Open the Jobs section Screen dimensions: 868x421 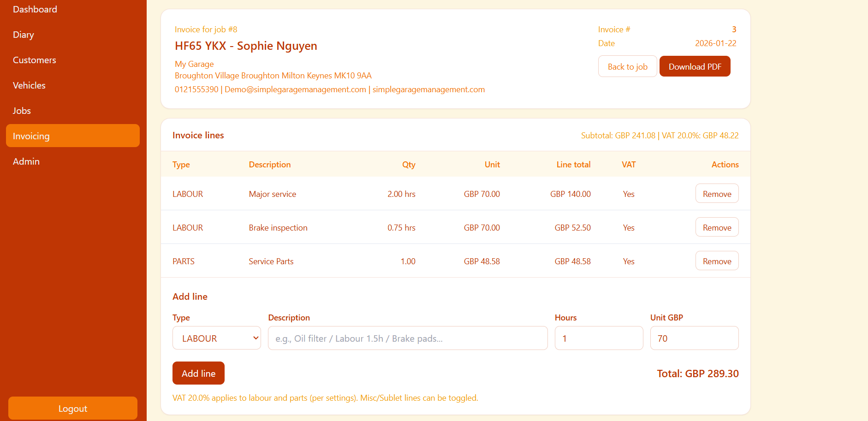(22, 111)
